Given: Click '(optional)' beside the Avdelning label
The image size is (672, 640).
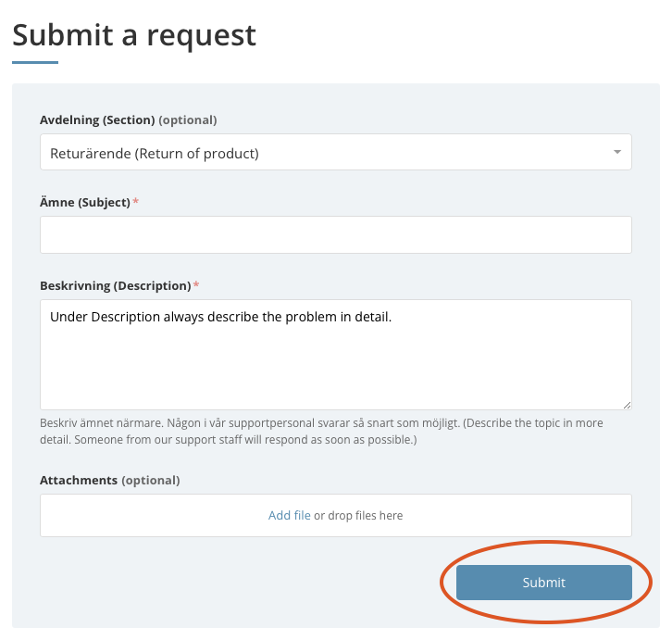Looking at the screenshot, I should (x=188, y=120).
